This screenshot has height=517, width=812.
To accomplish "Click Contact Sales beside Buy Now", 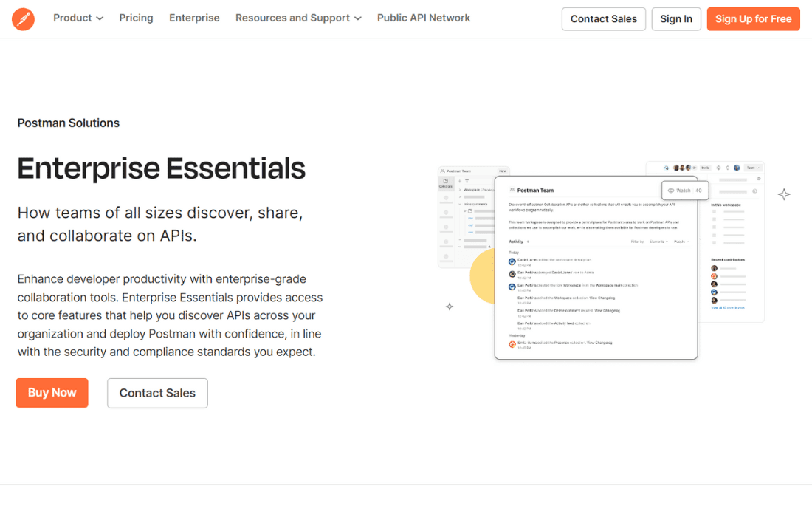I will (157, 393).
